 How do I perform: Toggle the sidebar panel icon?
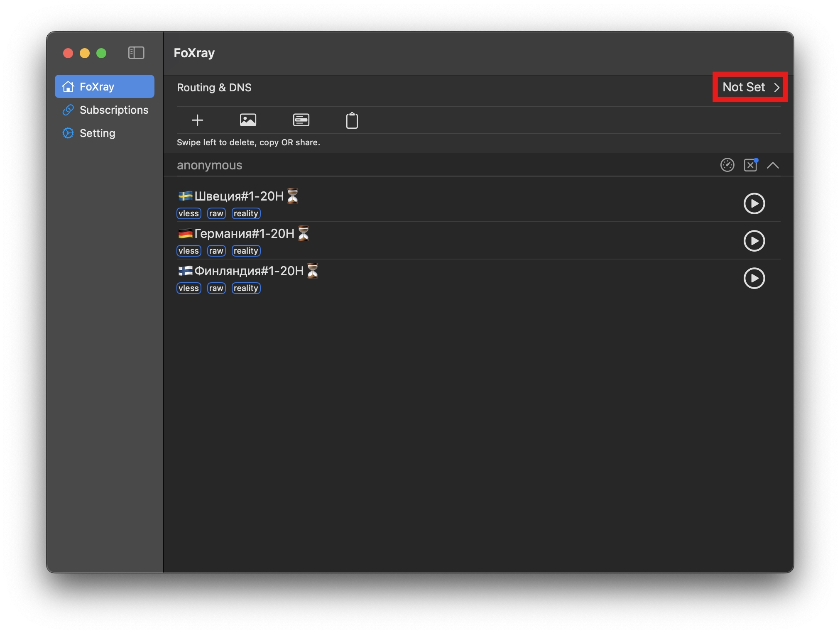coord(136,53)
